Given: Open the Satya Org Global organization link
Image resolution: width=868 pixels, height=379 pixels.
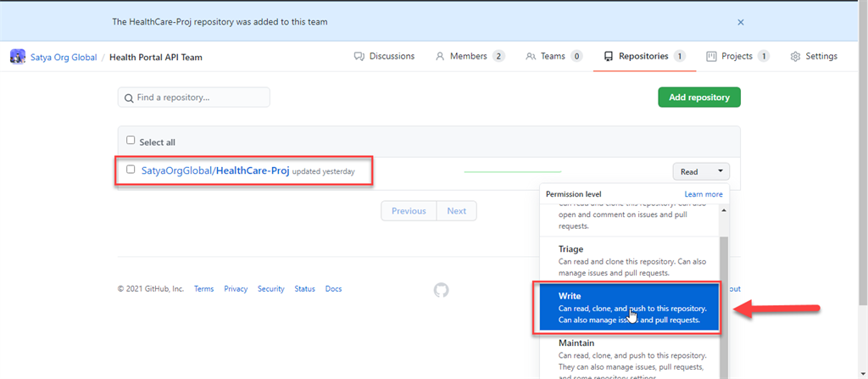Looking at the screenshot, I should [64, 57].
